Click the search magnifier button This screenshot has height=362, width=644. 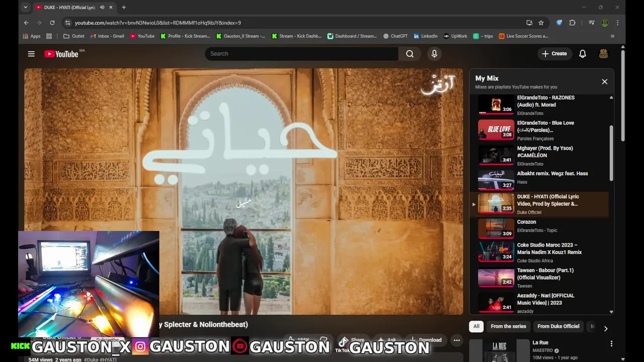[410, 54]
